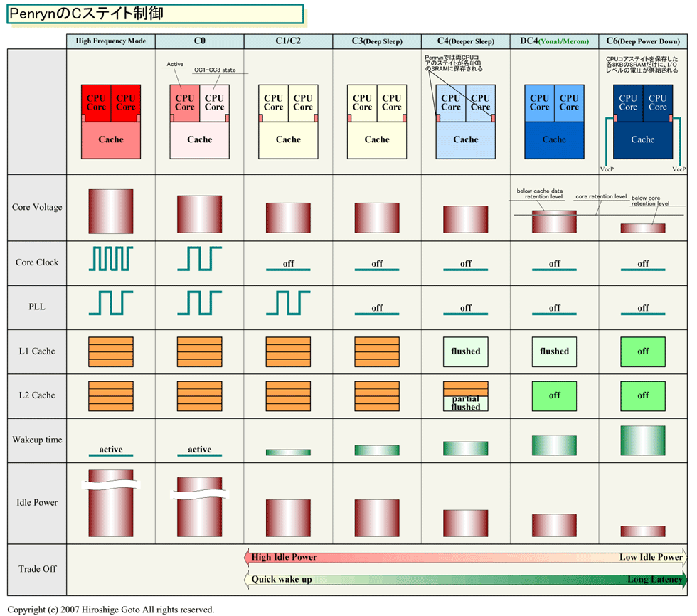Click the small Idle Power bar in C6 column
The height and width of the screenshot is (616, 697).
(x=643, y=531)
